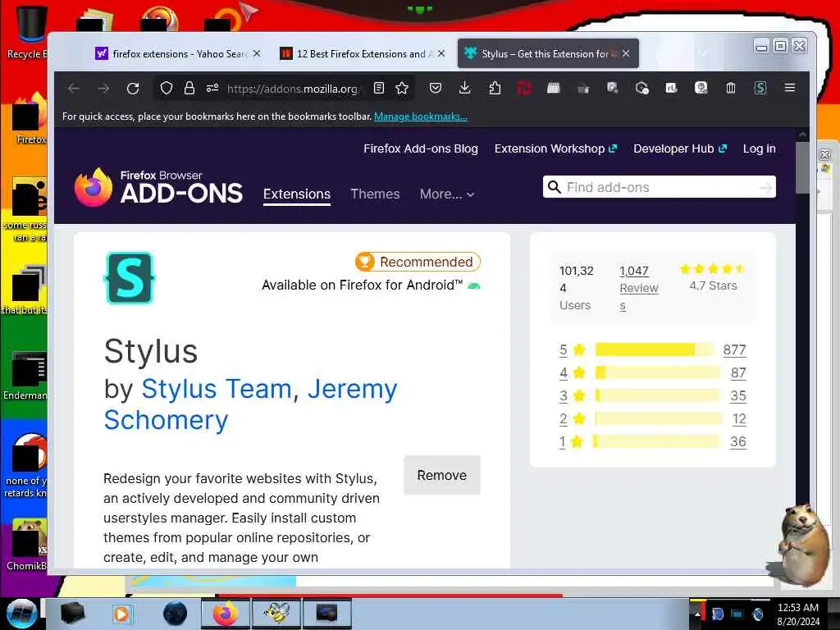Bookmark this page with the star icon
The height and width of the screenshot is (630, 840).
pos(402,88)
